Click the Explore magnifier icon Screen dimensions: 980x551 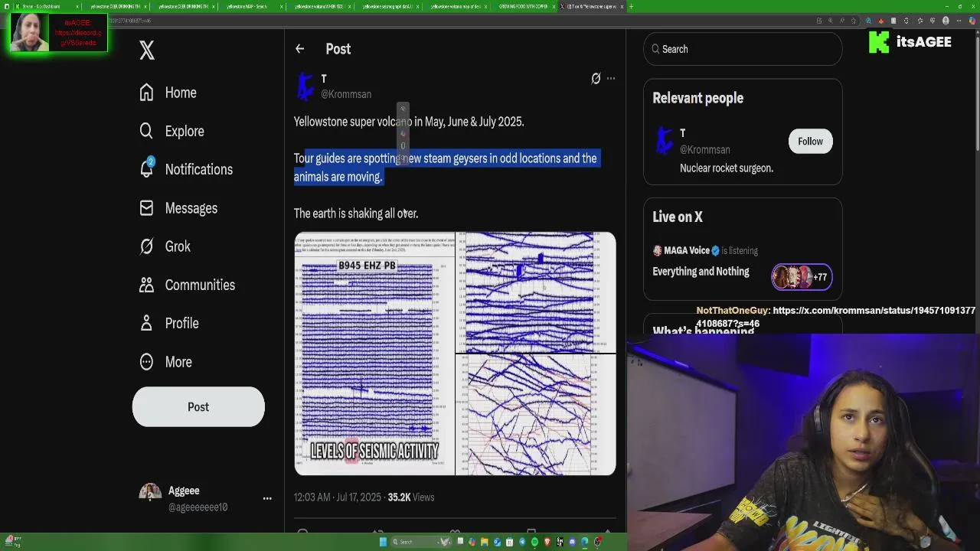146,131
